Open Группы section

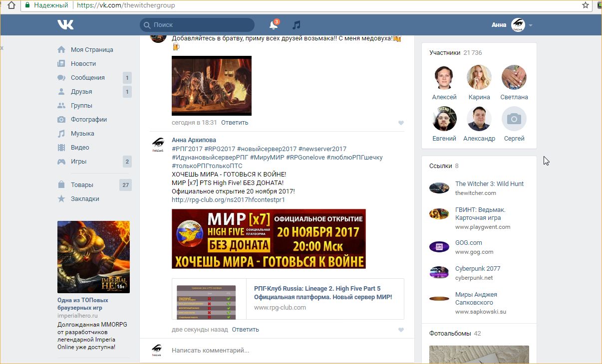[81, 105]
